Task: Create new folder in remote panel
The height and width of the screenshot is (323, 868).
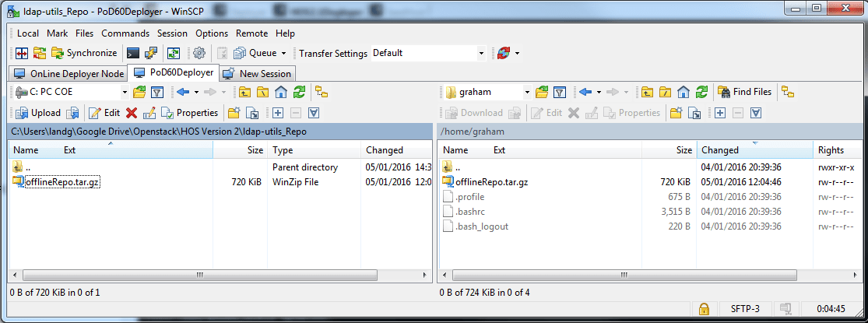Action: (675, 113)
